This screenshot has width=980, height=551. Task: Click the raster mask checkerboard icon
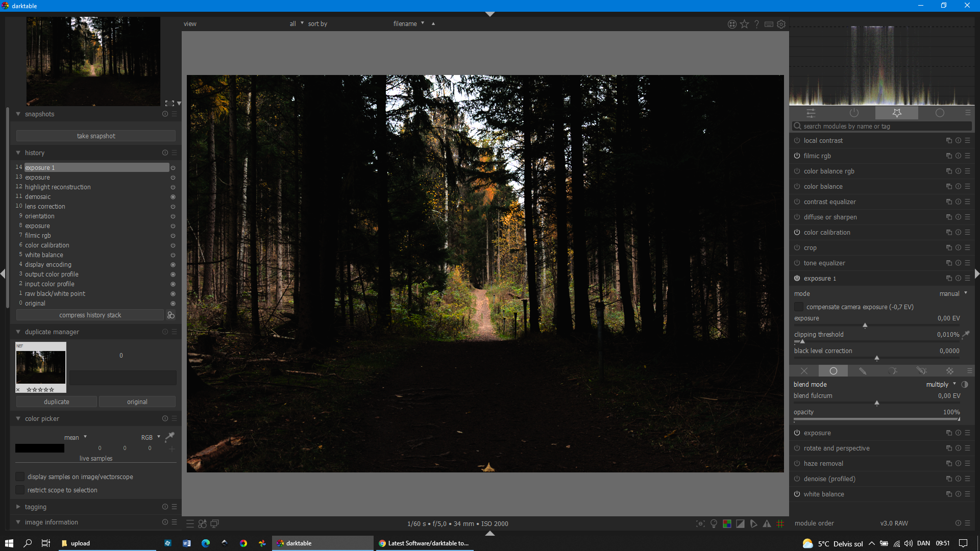[x=950, y=371]
